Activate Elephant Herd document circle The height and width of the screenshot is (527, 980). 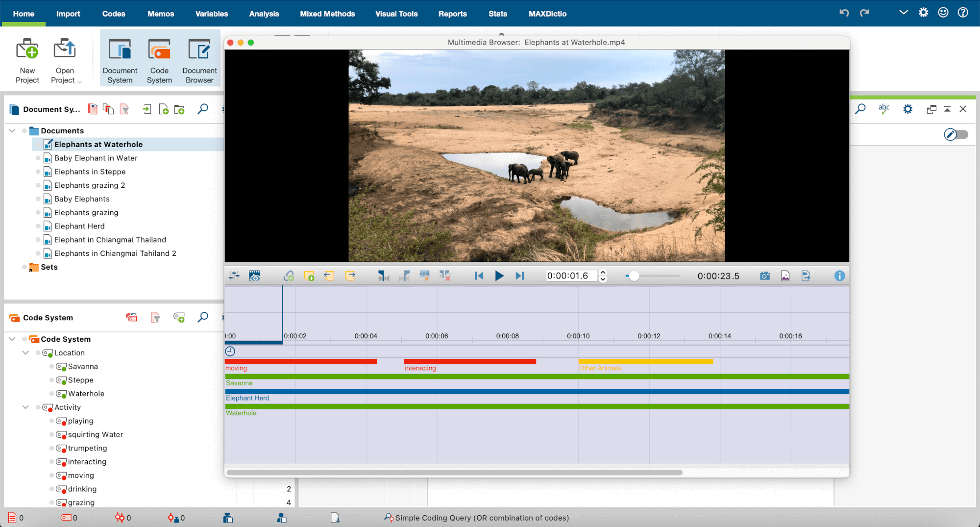coord(38,226)
